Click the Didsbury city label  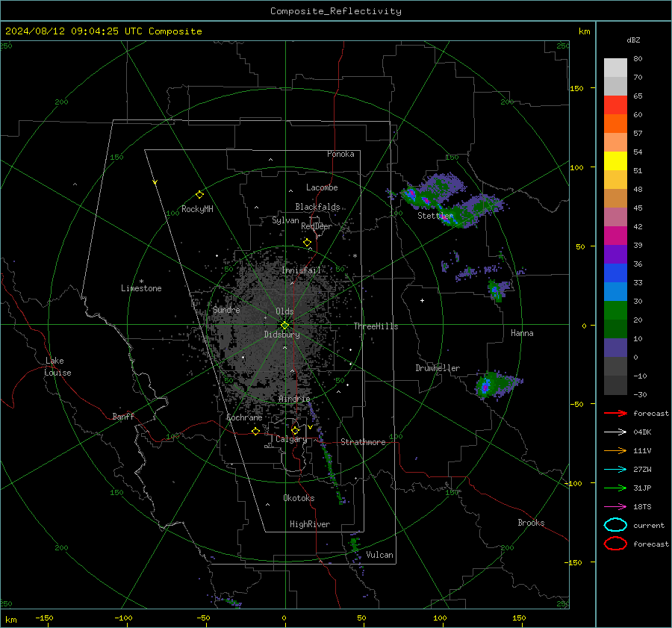(281, 335)
